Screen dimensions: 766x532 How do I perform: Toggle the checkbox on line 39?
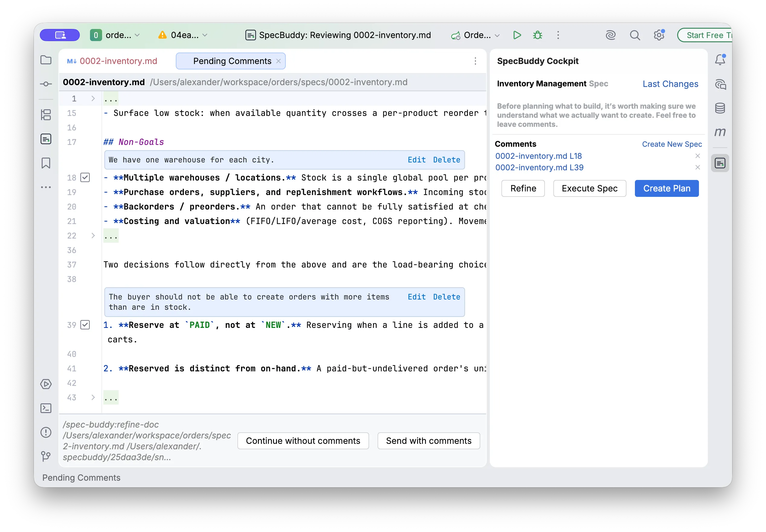pos(85,325)
